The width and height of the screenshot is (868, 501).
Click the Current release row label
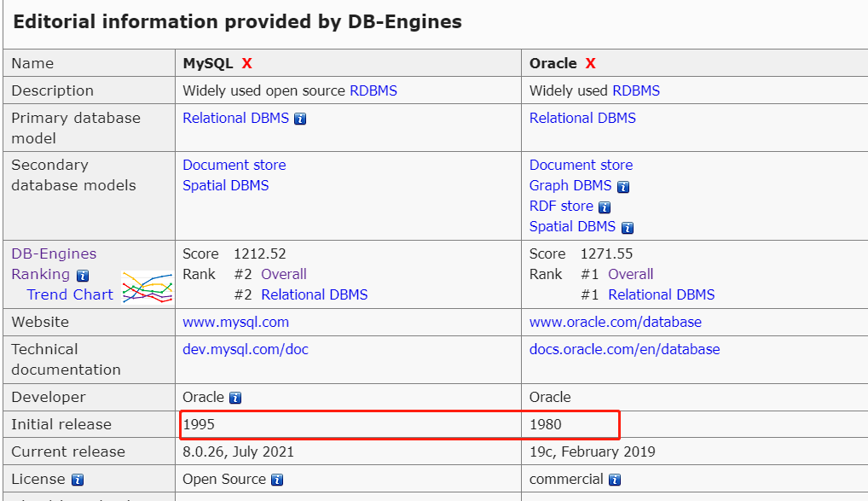coord(68,451)
